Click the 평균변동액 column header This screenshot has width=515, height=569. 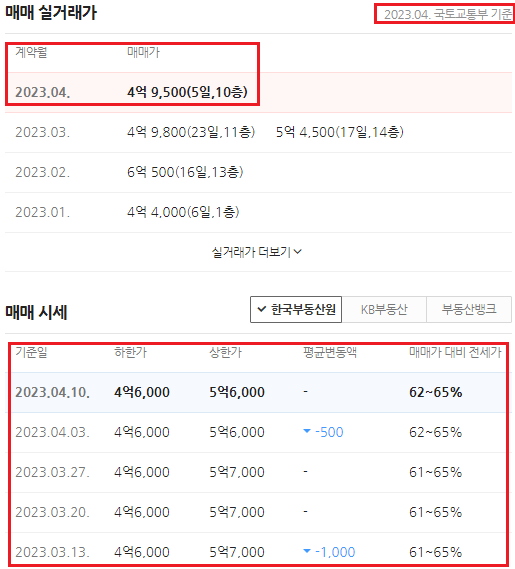point(330,352)
